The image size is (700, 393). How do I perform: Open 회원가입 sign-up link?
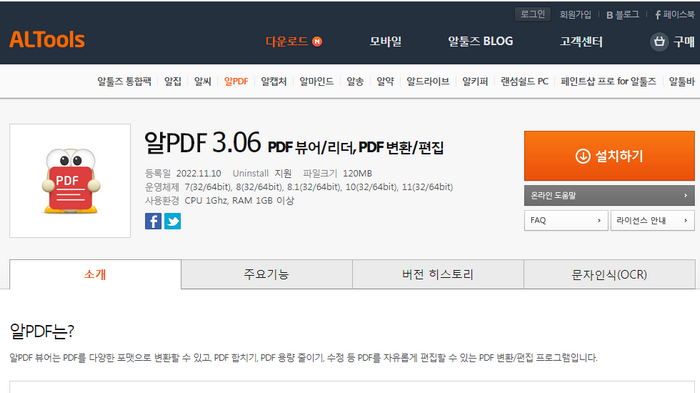tap(575, 15)
